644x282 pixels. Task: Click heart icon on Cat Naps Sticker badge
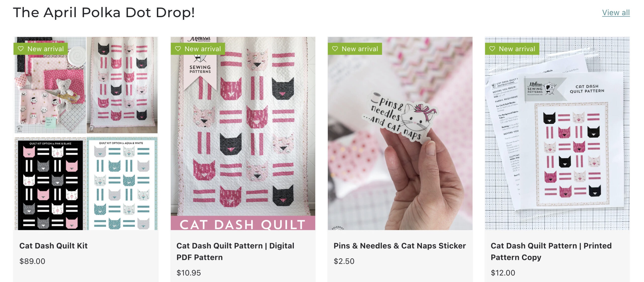[335, 49]
